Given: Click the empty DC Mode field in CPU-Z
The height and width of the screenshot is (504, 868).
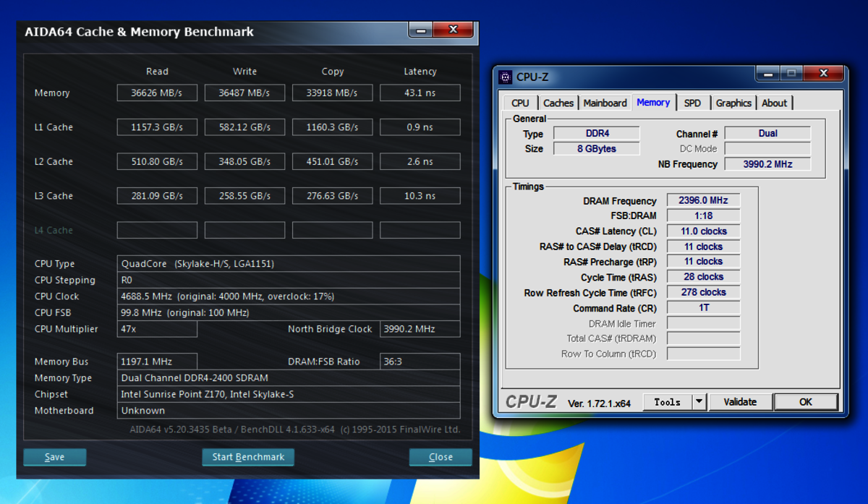Looking at the screenshot, I should 767,148.
